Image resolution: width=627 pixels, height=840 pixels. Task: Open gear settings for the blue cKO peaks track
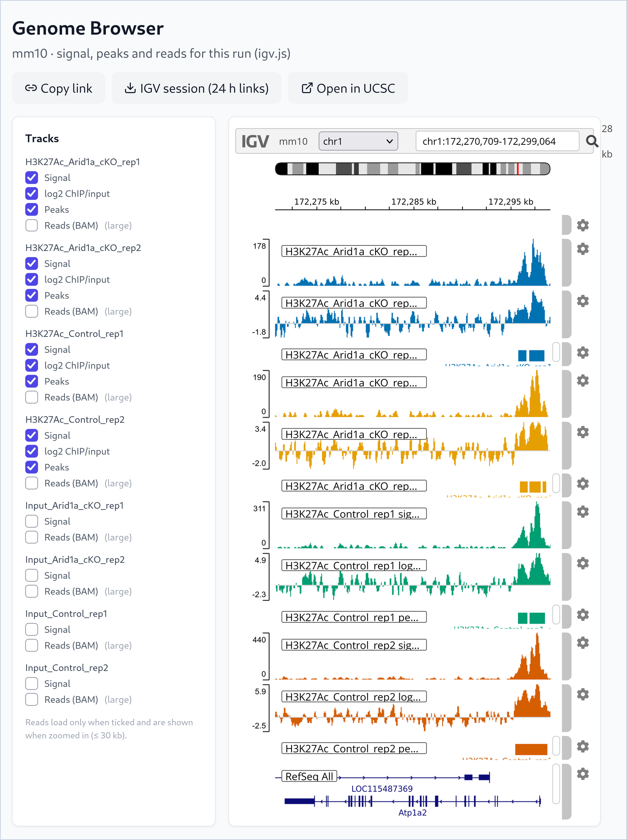tap(583, 352)
